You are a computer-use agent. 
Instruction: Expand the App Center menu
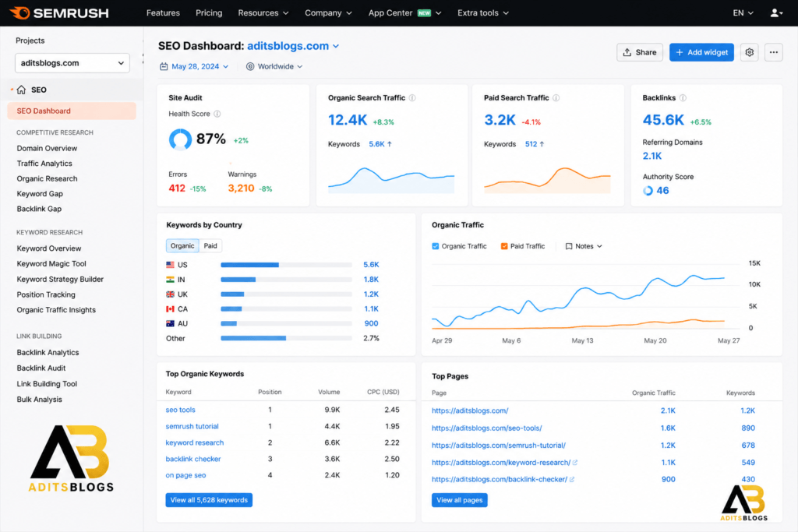404,12
